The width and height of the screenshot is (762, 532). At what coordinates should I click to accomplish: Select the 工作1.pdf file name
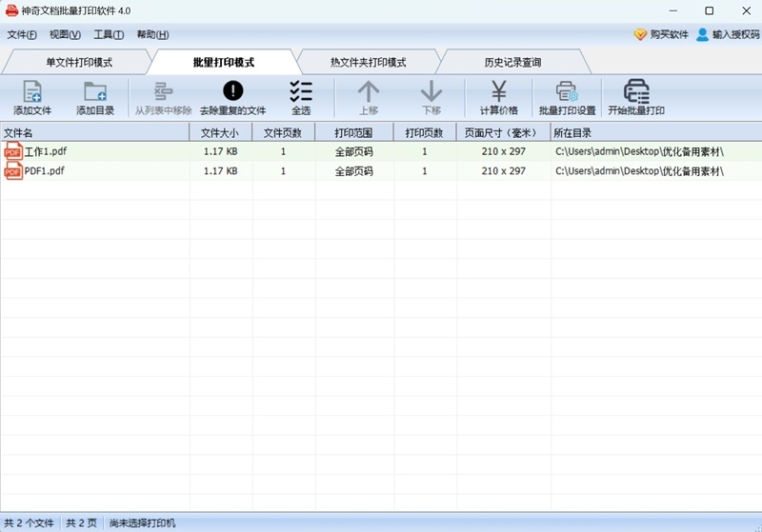[46, 151]
